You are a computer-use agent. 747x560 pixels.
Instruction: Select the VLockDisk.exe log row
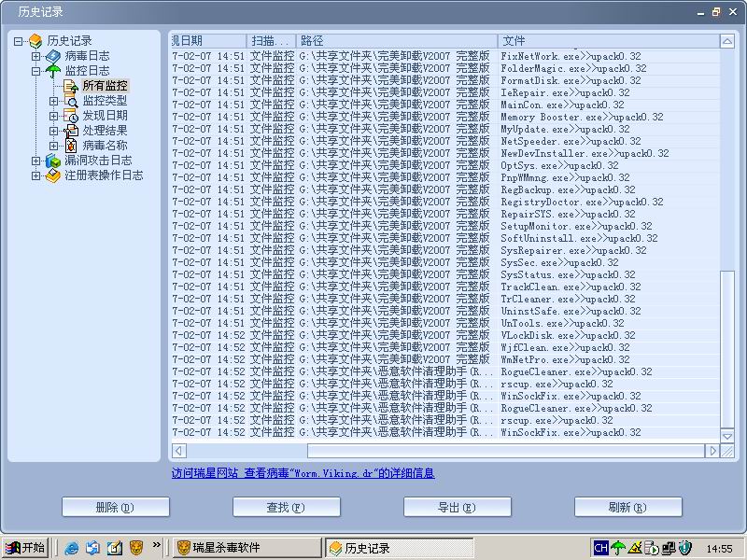click(445, 335)
